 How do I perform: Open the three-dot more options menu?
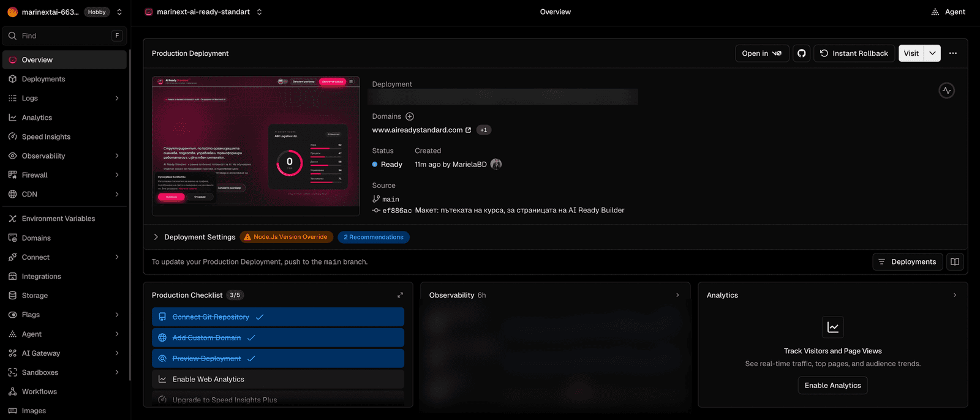point(952,53)
